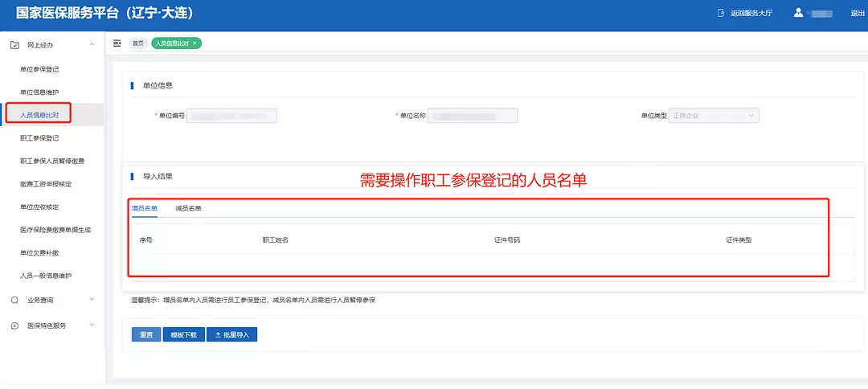Expand the 医保特色服务 menu section

[x=92, y=326]
